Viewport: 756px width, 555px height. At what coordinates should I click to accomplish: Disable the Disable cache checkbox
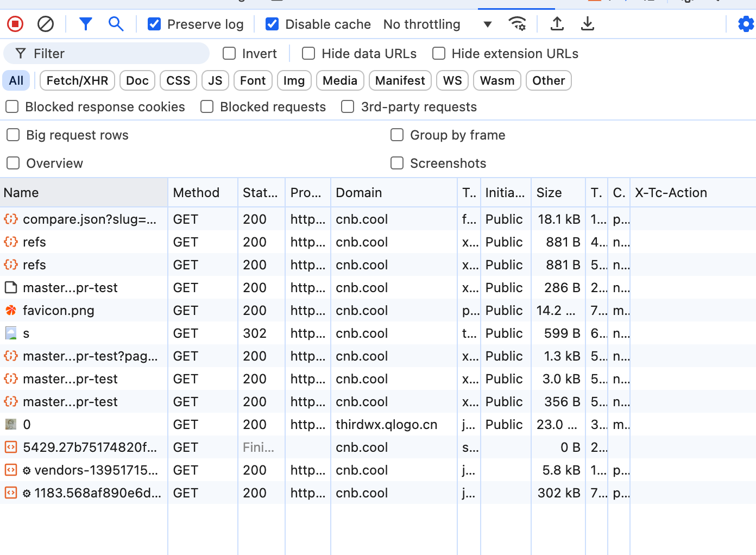click(x=272, y=24)
